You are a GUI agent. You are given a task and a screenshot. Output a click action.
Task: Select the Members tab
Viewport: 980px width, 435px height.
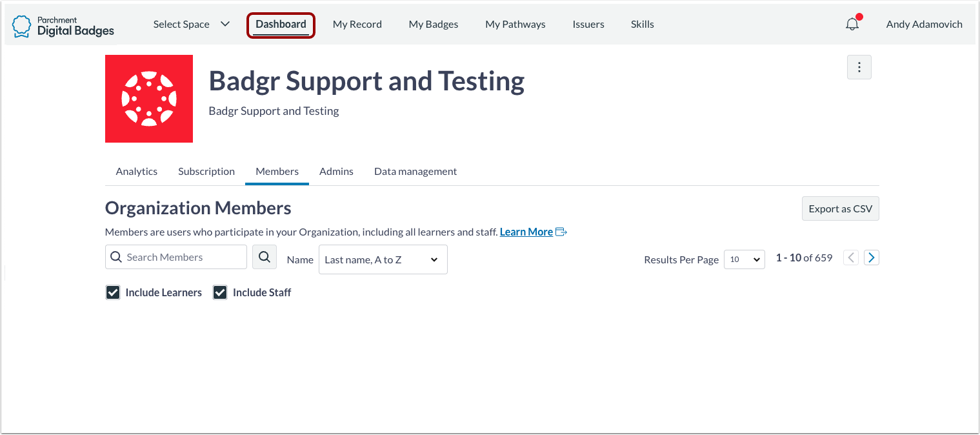pos(277,171)
